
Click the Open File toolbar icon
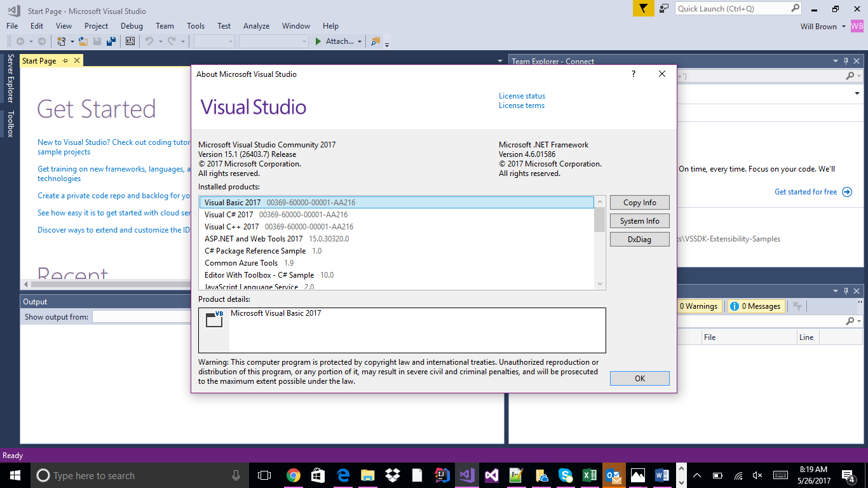(83, 41)
